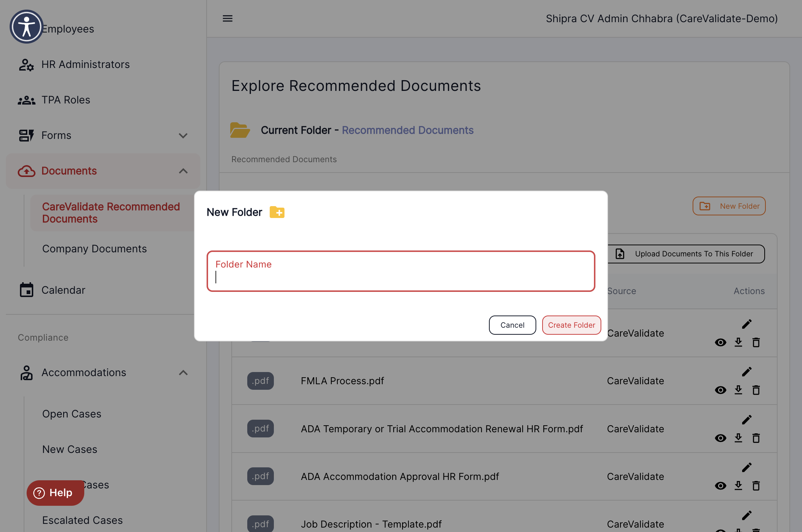Cancel the New Folder dialog
The width and height of the screenshot is (802, 532).
[x=512, y=325]
